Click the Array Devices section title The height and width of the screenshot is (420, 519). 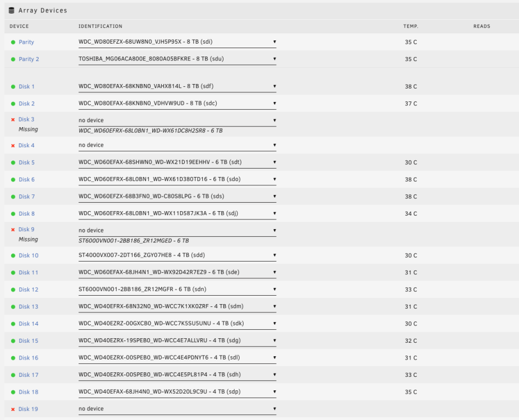click(x=43, y=11)
